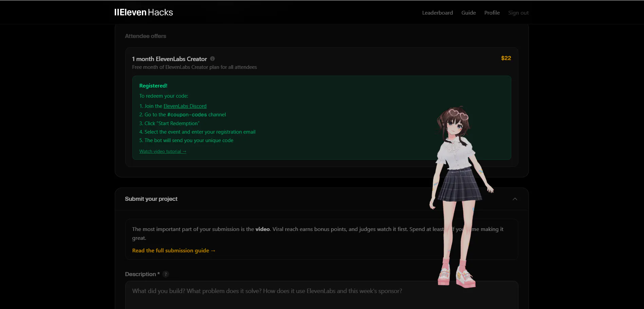Sign out of the account
Screen dimensions: 644x309
coord(518,13)
